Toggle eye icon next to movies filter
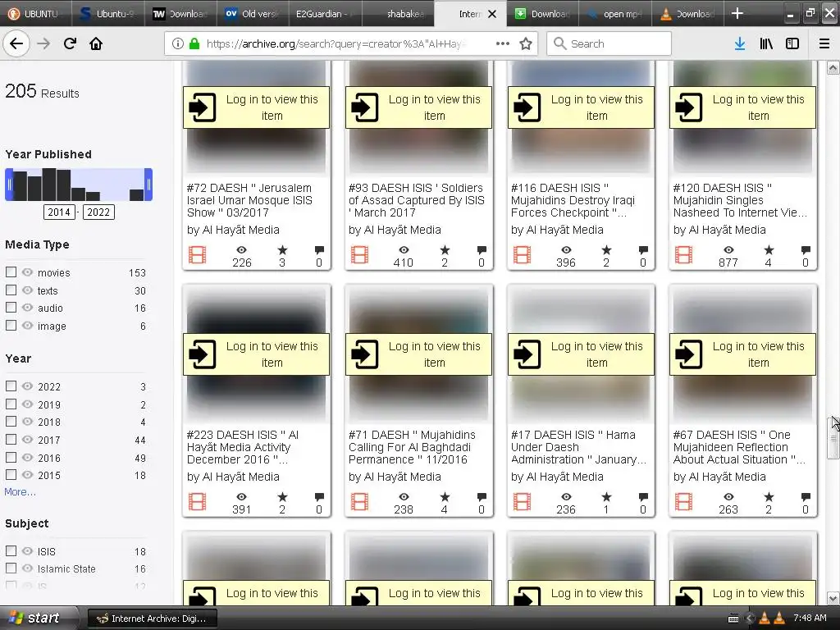This screenshot has width=840, height=630. [27, 272]
